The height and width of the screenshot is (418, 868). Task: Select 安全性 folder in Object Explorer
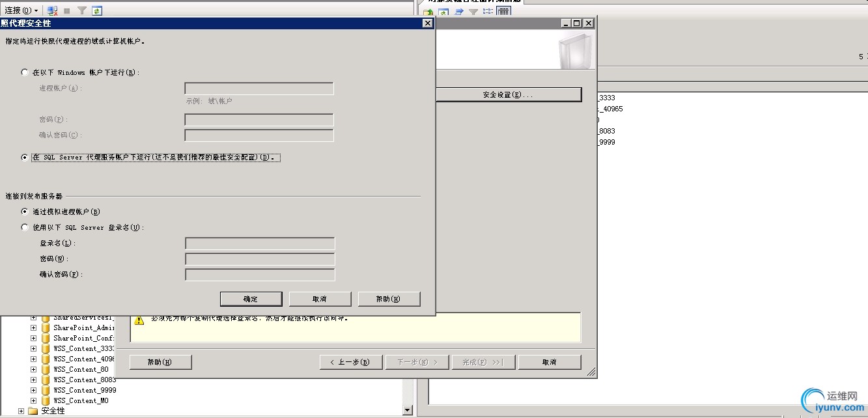[53, 411]
